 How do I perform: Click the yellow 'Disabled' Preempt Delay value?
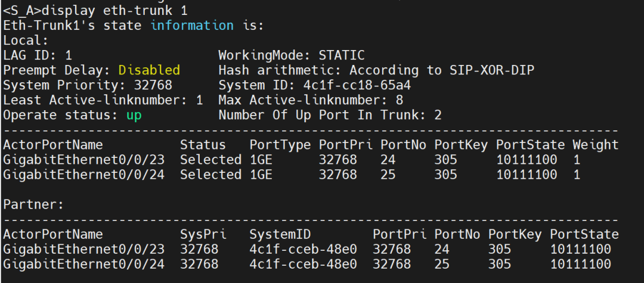point(149,70)
